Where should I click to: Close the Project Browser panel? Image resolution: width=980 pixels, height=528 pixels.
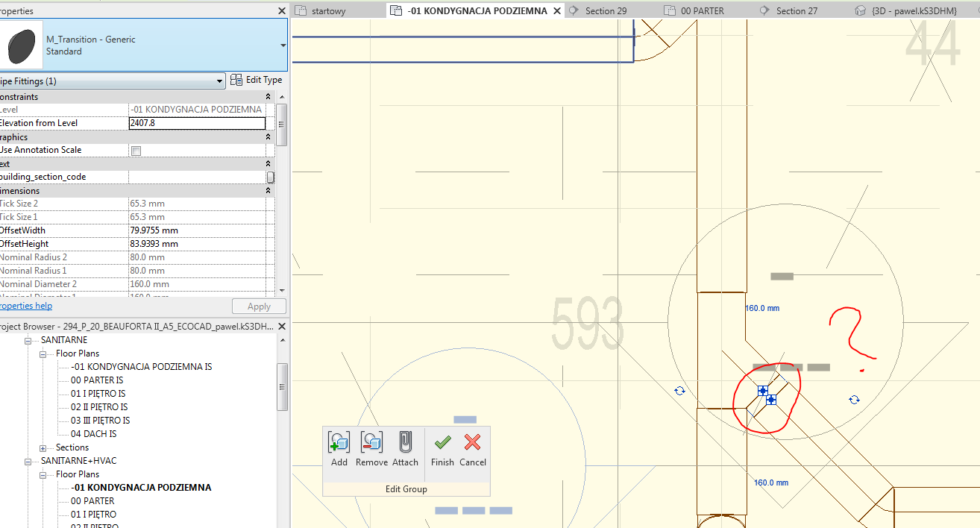281,327
